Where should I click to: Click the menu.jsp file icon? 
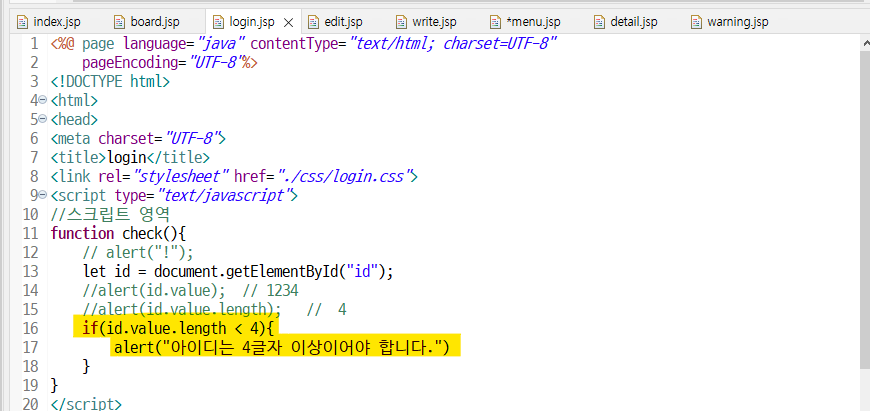[495, 22]
